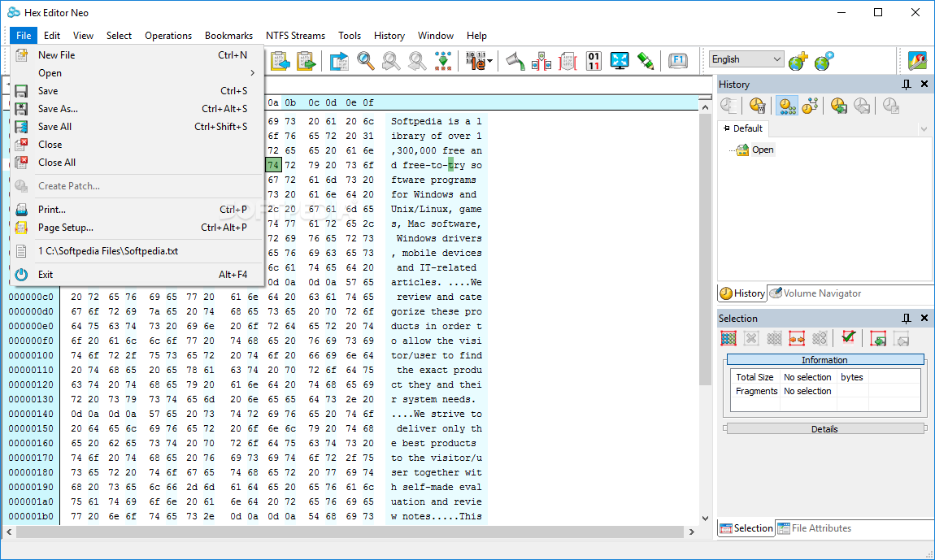Image resolution: width=935 pixels, height=560 pixels.
Task: Switch to Volume Navigator tab
Action: (x=815, y=293)
